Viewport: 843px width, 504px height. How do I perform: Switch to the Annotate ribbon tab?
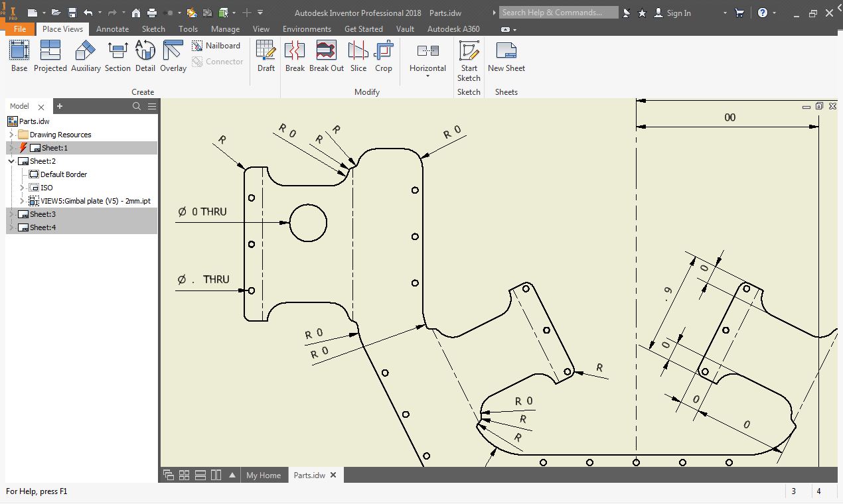112,29
